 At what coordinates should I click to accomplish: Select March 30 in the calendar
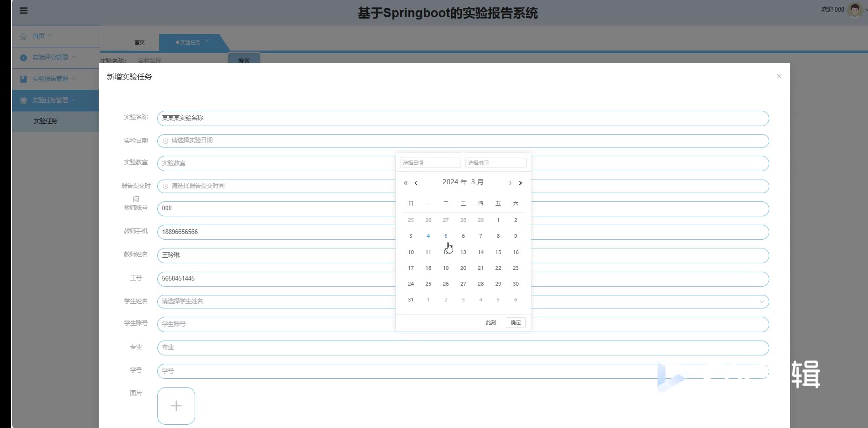(x=515, y=284)
